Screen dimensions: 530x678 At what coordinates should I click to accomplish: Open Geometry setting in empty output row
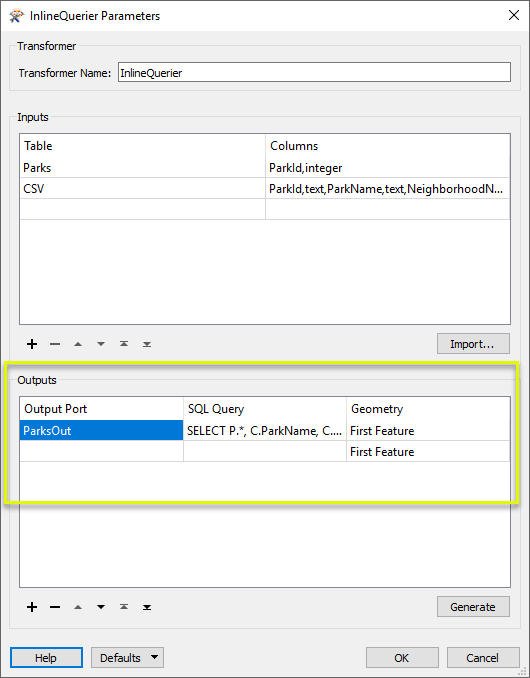coord(428,451)
